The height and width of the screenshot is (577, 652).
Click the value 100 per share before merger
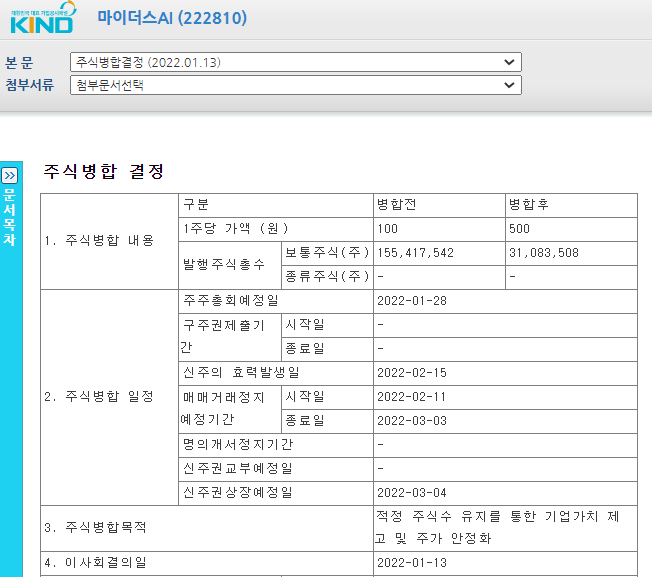388,229
